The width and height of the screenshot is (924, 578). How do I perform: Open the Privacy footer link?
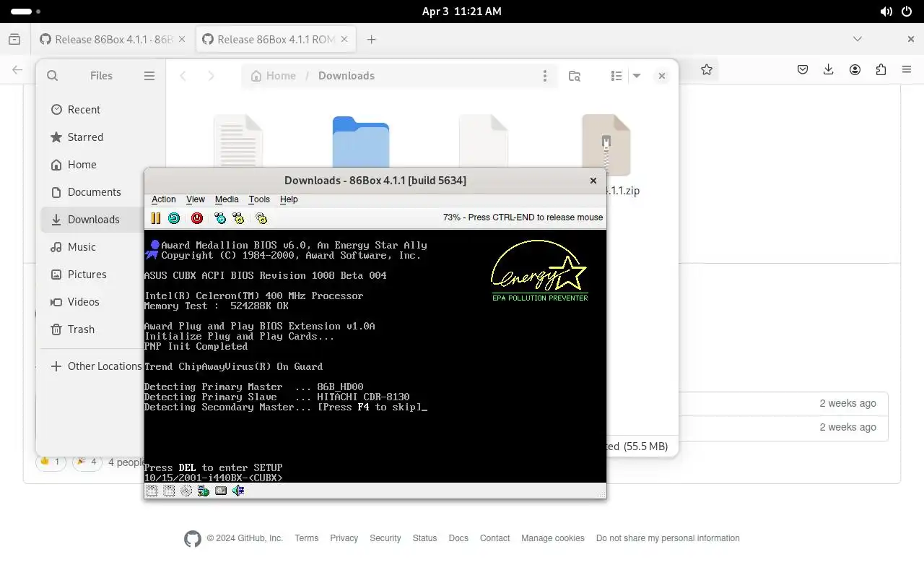[x=344, y=538]
